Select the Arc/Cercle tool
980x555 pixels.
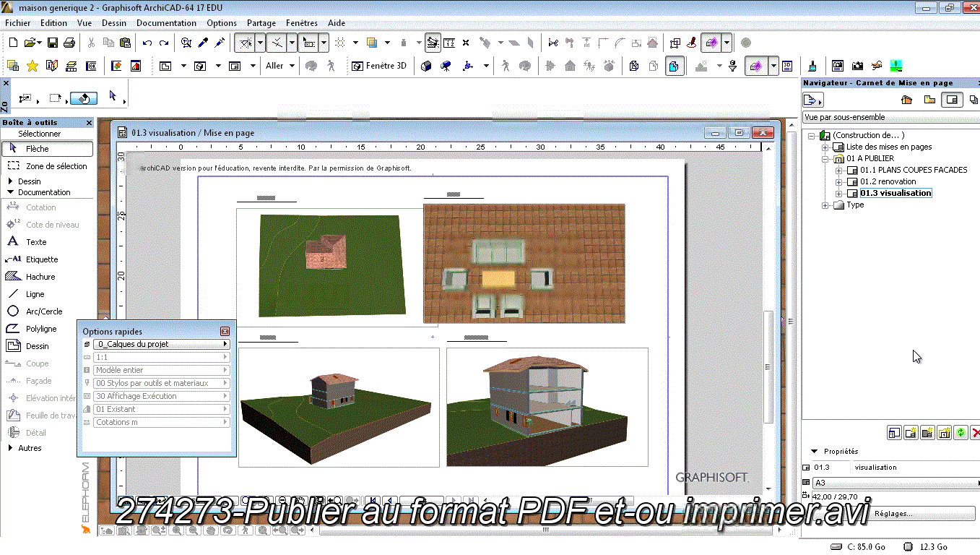pyautogui.click(x=48, y=311)
